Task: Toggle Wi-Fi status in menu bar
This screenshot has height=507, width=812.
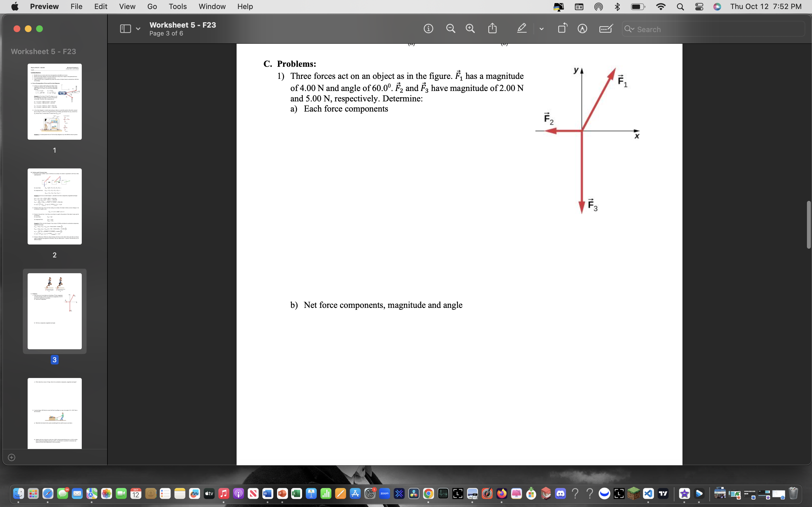Action: click(661, 6)
